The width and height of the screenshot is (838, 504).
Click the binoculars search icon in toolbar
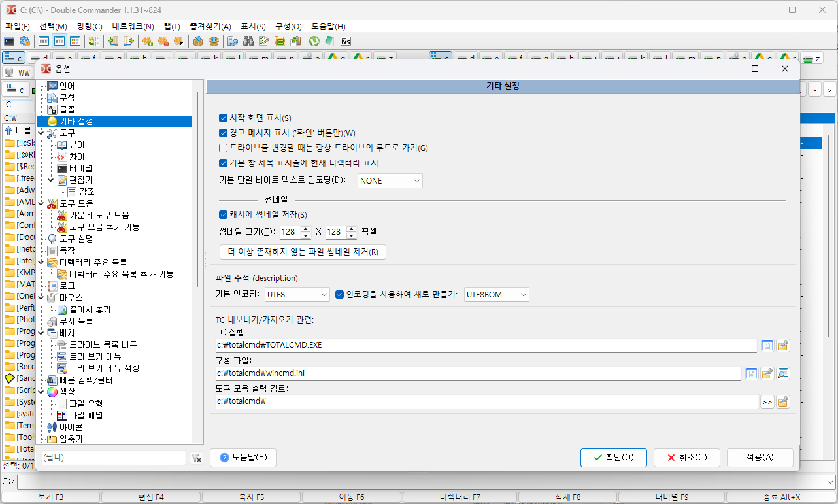pyautogui.click(x=248, y=41)
